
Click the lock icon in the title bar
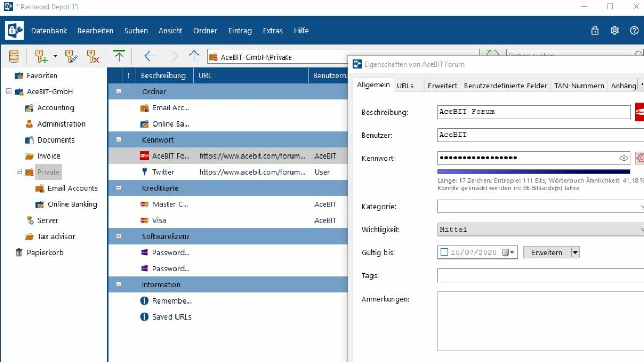(595, 31)
